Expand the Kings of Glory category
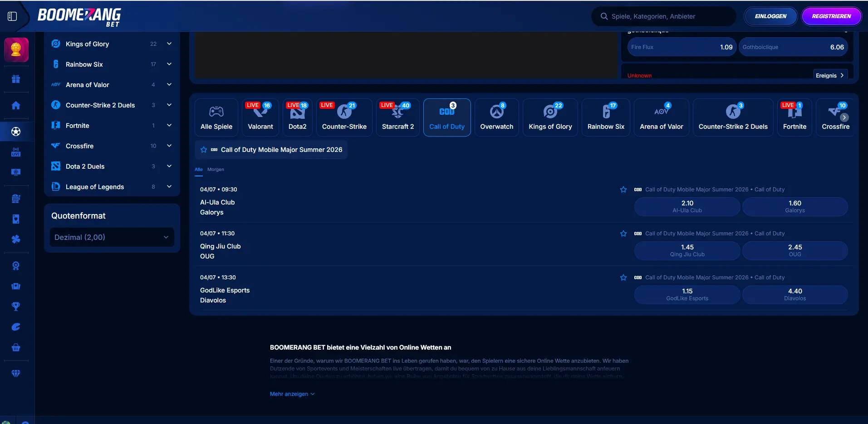Screen dimensions: 868x424 tap(169, 44)
